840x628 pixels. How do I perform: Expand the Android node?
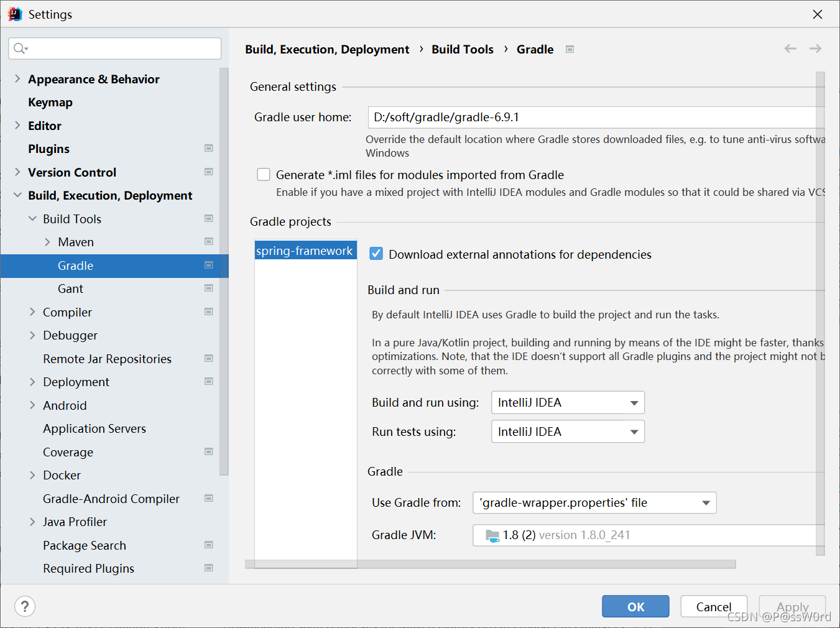[x=32, y=405]
